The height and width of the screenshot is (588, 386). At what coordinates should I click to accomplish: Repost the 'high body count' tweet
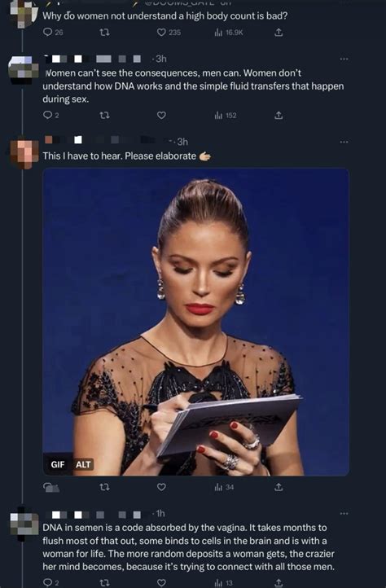(105, 33)
